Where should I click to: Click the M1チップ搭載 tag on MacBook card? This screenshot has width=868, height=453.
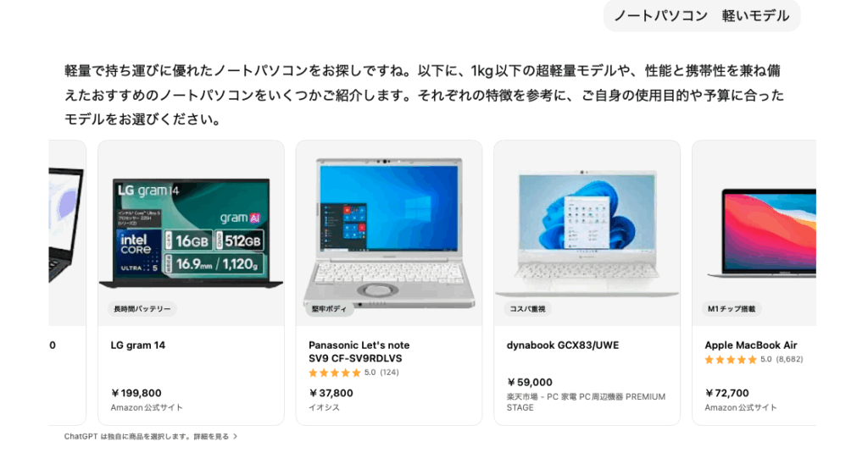pos(732,309)
